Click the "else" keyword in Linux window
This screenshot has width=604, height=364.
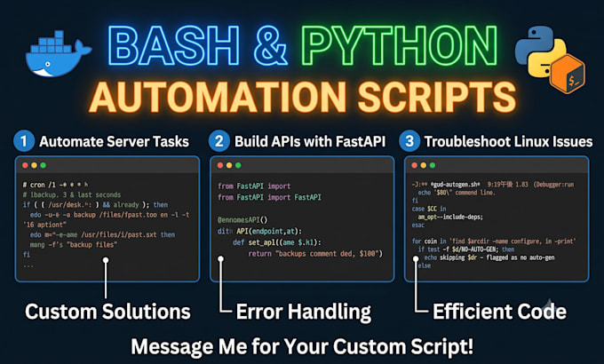coord(424,265)
